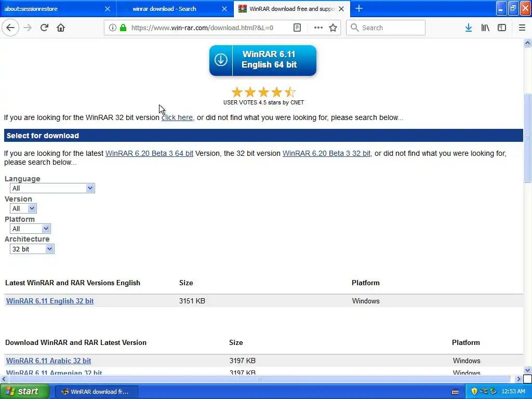The image size is (532, 399).
Task: Expand the Architecture 32 bit dropdown
Action: pyautogui.click(x=32, y=249)
